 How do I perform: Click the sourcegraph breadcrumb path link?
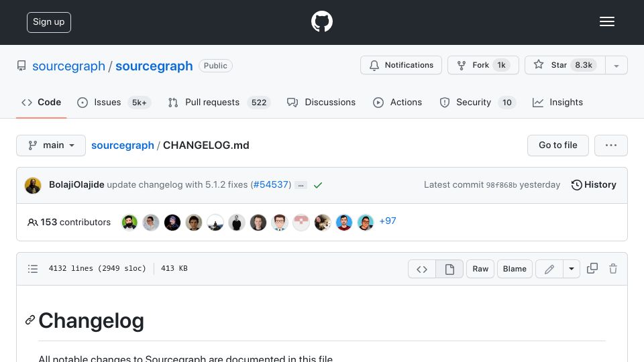pos(122,145)
